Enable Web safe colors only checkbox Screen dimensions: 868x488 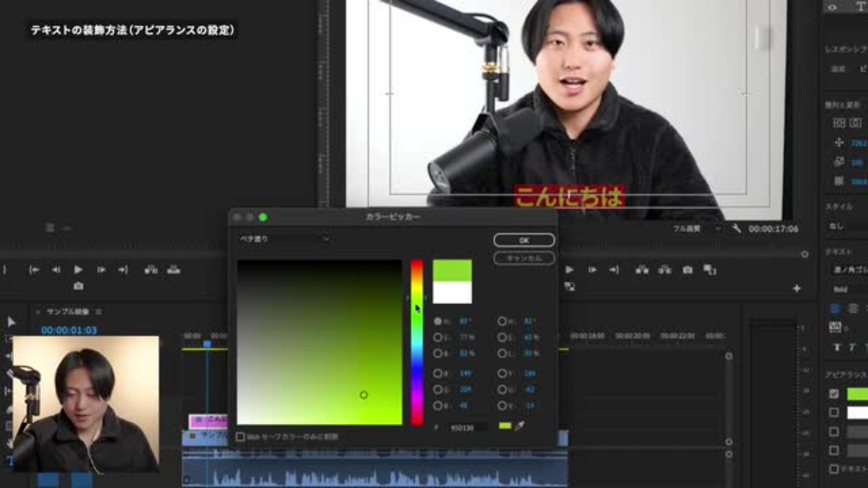pyautogui.click(x=241, y=436)
